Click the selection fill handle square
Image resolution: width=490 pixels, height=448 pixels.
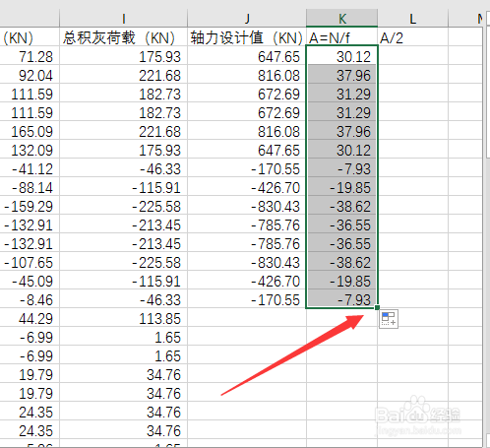[377, 307]
